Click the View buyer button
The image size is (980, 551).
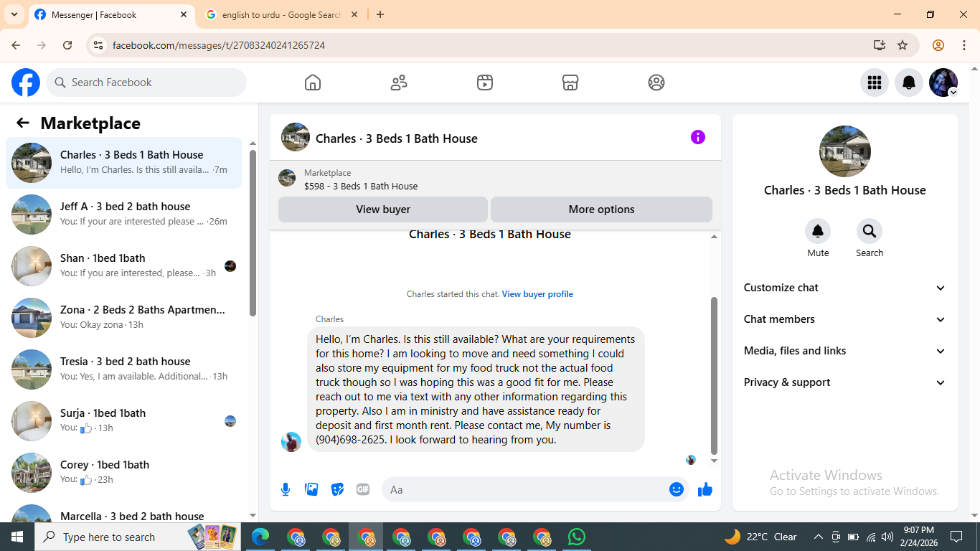(x=383, y=209)
